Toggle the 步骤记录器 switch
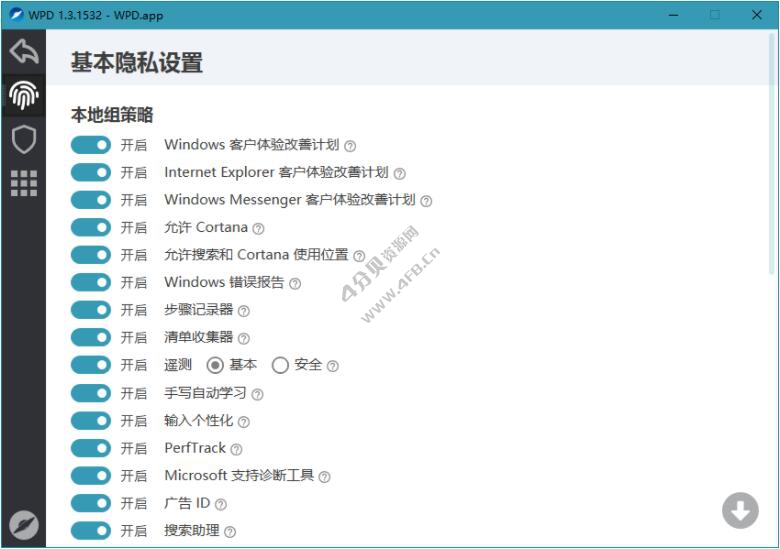This screenshot has width=780, height=549. pos(91,310)
